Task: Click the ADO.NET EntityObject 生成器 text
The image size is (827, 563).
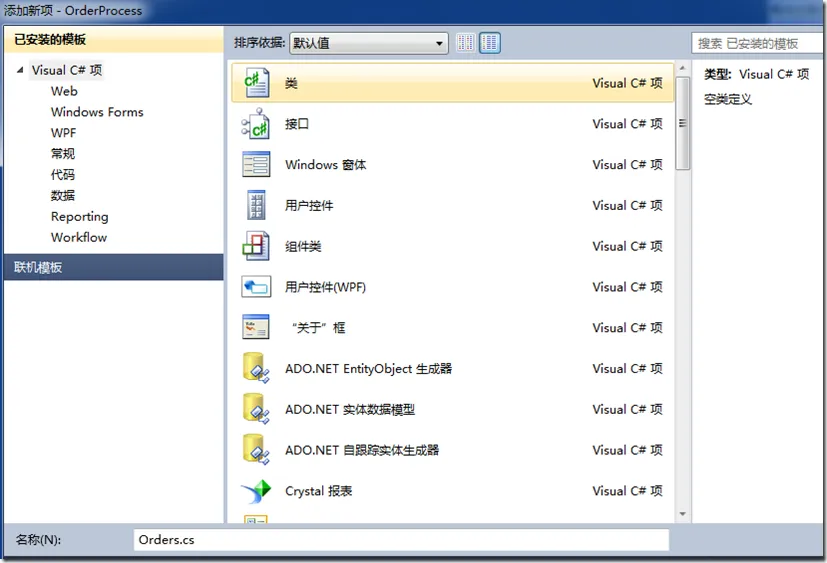Action: tap(369, 368)
